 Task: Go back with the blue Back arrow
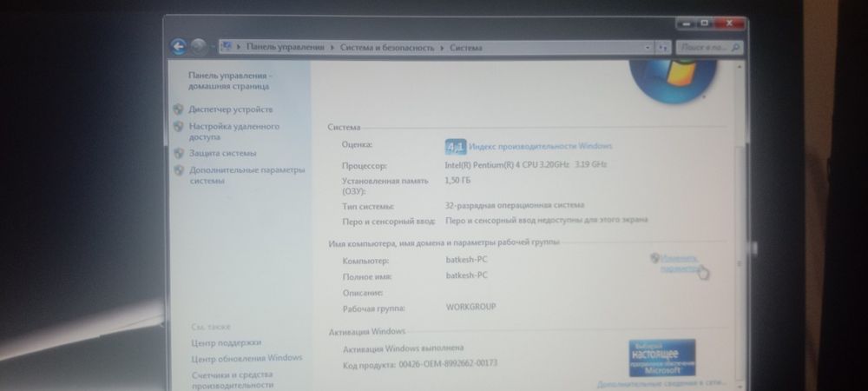tap(178, 47)
